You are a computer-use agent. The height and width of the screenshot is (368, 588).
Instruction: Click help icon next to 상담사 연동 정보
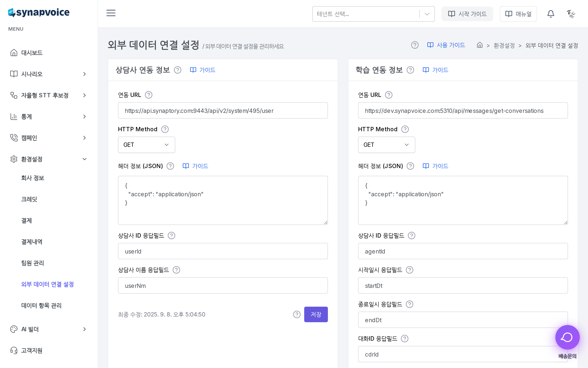pyautogui.click(x=178, y=70)
